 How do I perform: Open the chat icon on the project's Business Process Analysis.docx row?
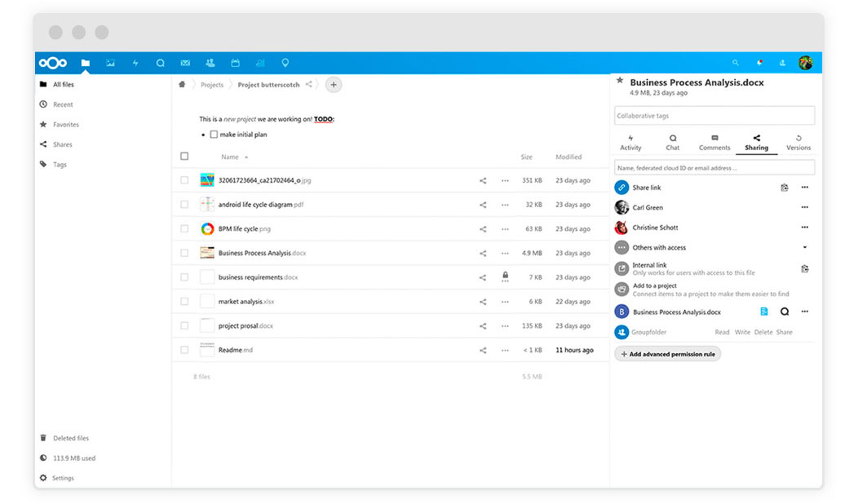[x=785, y=312]
